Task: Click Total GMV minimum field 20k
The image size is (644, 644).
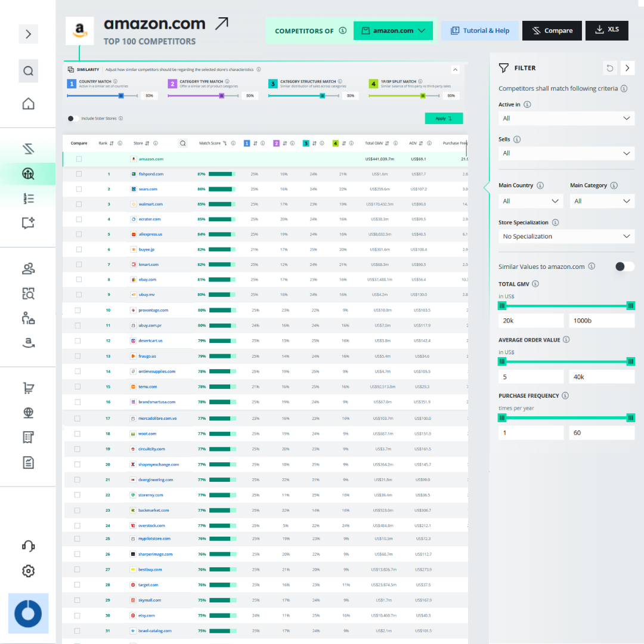Action: (x=531, y=321)
